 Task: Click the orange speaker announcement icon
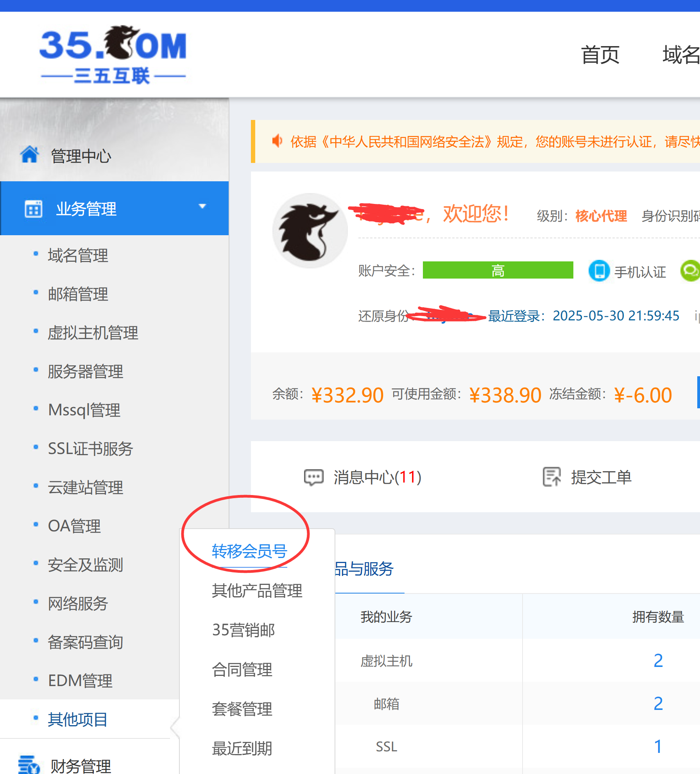pos(277,141)
